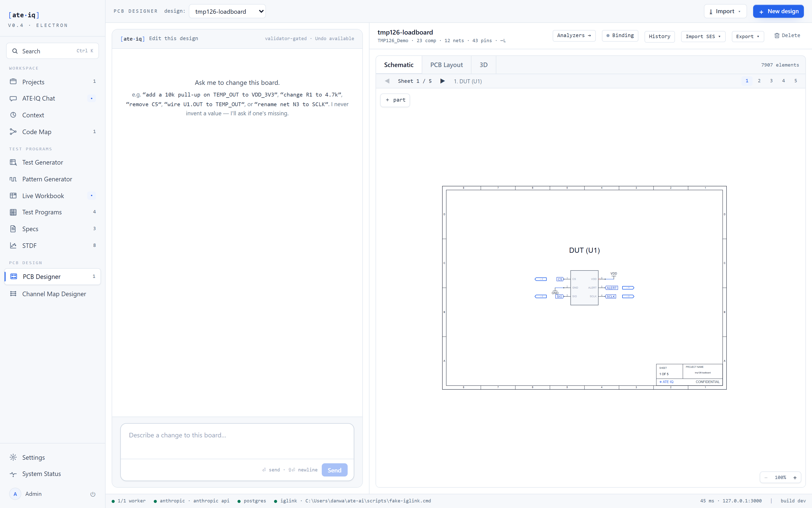Zoom in with the plus button

794,478
